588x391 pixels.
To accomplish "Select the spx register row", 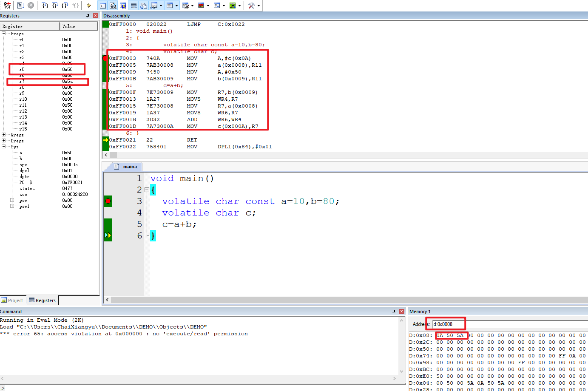I will [x=49, y=164].
